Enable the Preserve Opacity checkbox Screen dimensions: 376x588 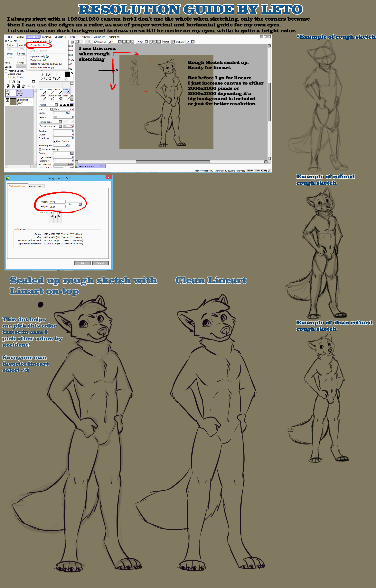coord(6,71)
